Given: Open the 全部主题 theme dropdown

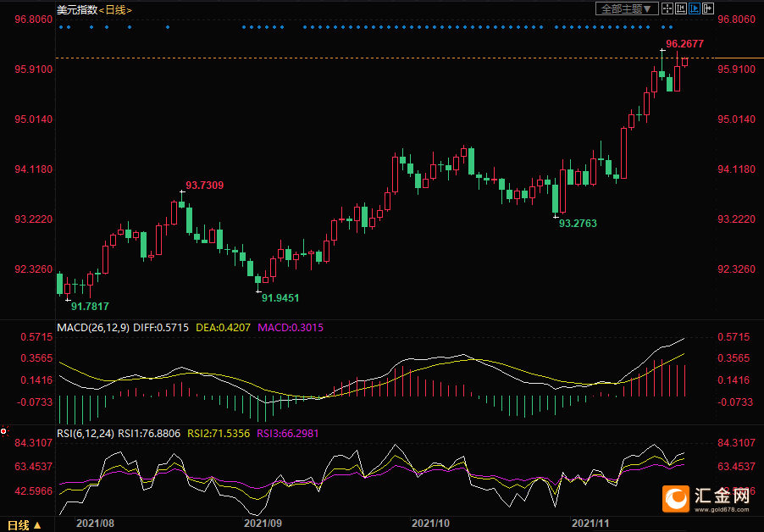Looking at the screenshot, I should tap(627, 8).
